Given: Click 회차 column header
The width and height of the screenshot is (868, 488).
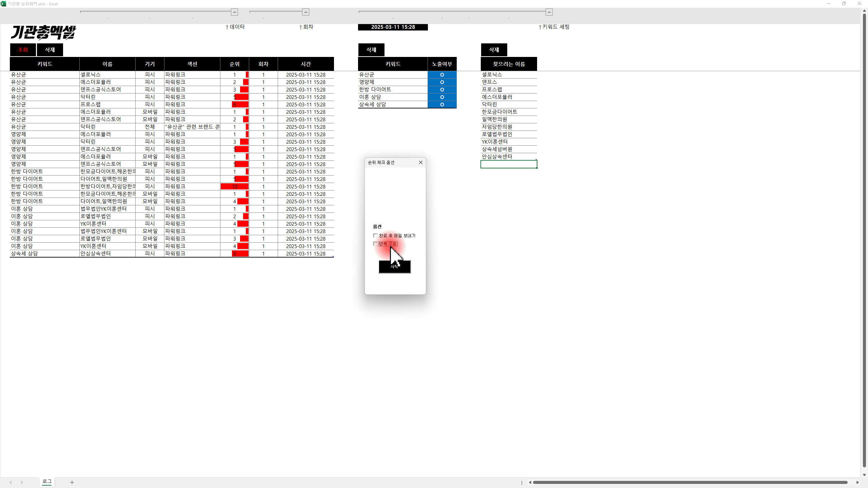Looking at the screenshot, I should click(263, 64).
